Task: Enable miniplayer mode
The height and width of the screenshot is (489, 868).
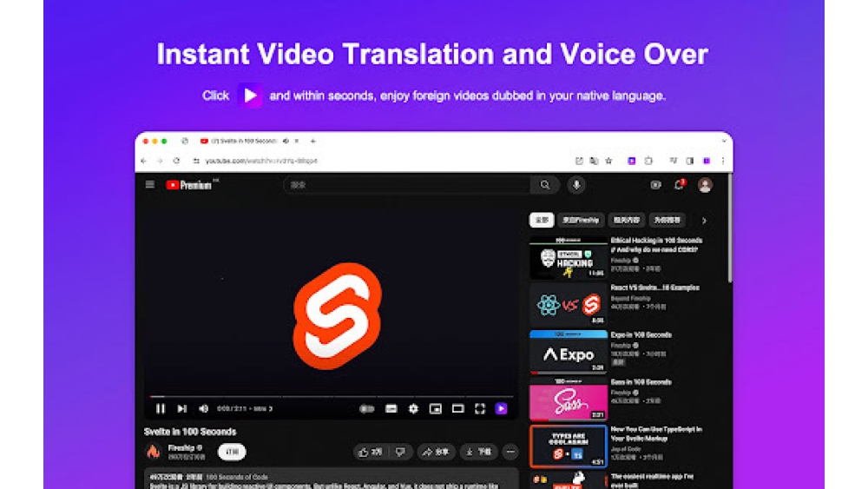Action: point(436,409)
